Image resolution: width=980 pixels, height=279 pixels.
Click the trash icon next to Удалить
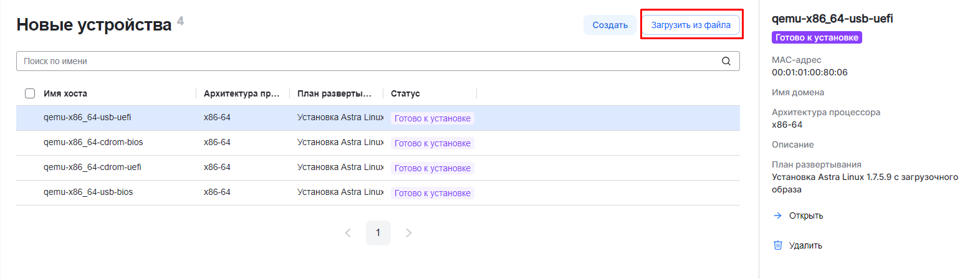777,245
